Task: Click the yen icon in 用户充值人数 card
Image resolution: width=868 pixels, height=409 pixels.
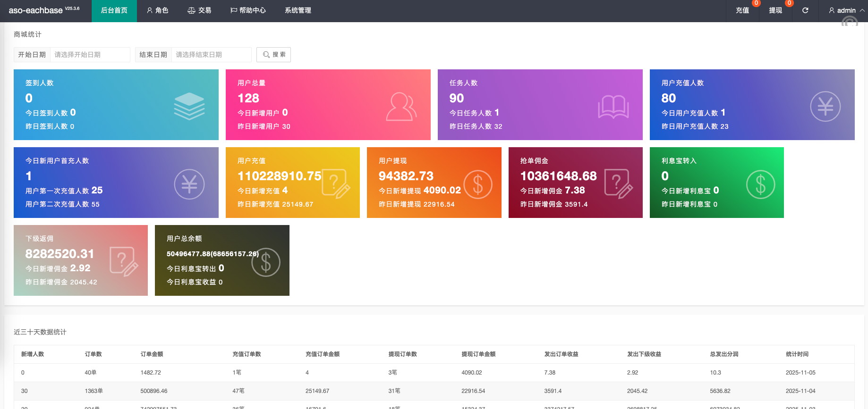Action: (825, 106)
